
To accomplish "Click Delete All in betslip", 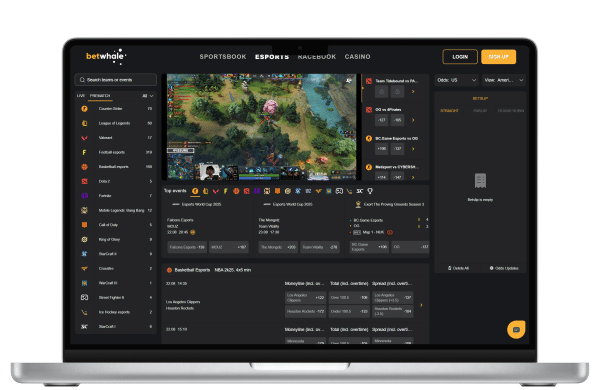I will [x=458, y=268].
